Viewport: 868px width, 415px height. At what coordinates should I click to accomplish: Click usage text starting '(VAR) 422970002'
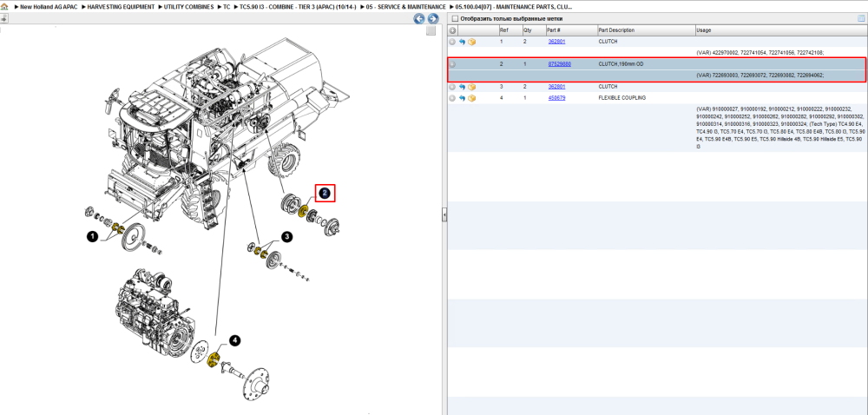[760, 53]
